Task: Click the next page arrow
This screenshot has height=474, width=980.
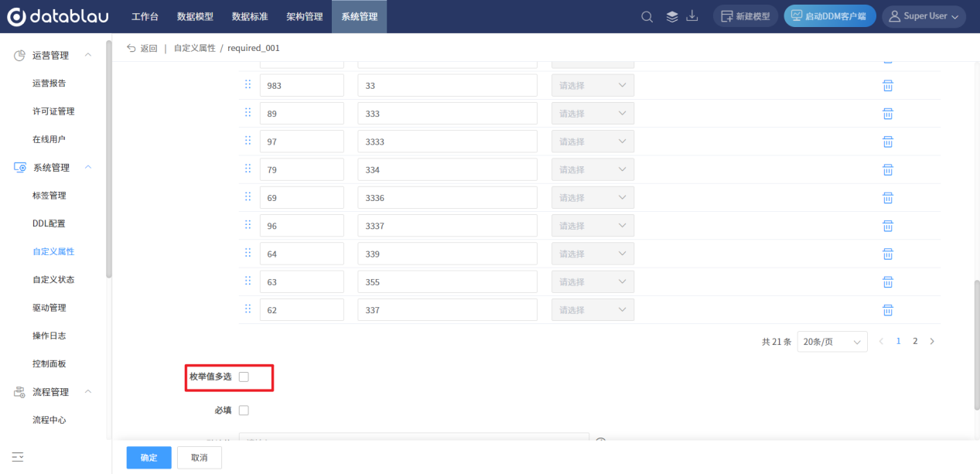Action: [932, 341]
